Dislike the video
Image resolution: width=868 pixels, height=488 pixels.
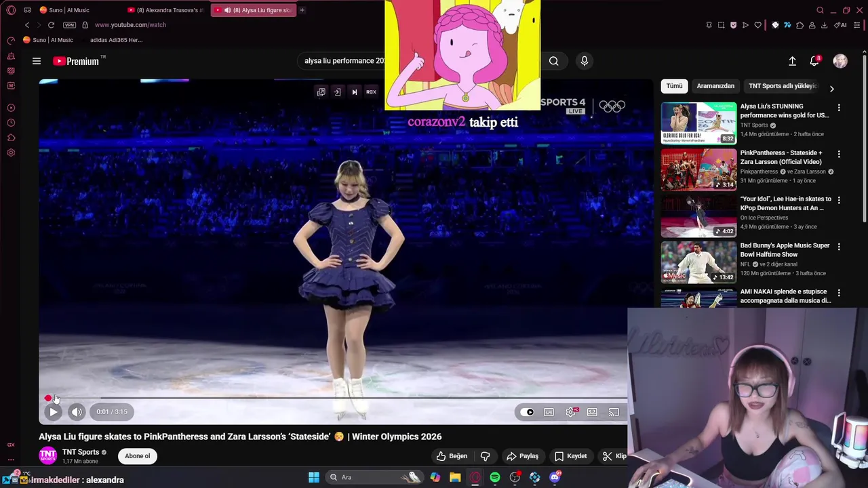coord(485,456)
